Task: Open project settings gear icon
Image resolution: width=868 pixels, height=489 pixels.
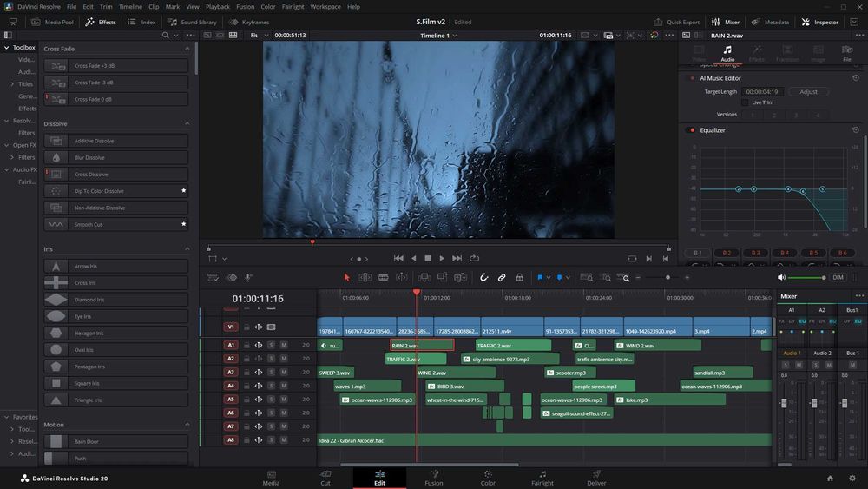Action: coord(852,479)
